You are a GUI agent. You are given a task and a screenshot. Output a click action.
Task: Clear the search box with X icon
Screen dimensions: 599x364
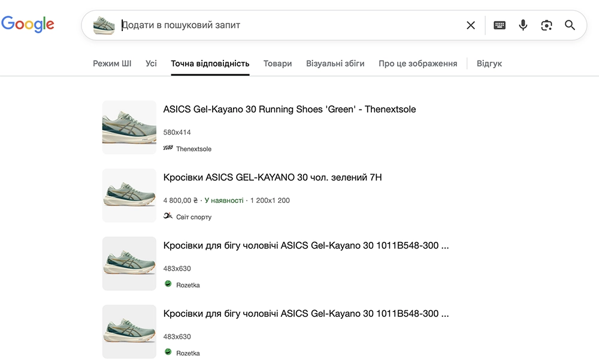(x=471, y=25)
